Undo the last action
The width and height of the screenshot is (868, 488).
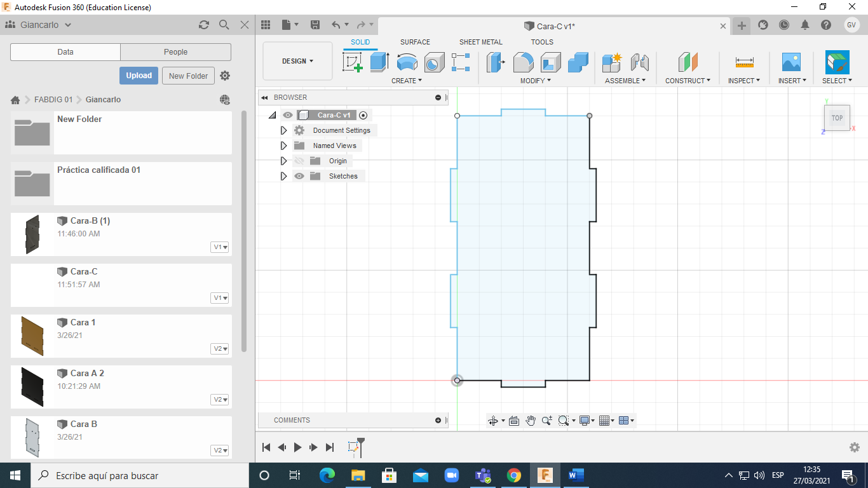tap(336, 25)
